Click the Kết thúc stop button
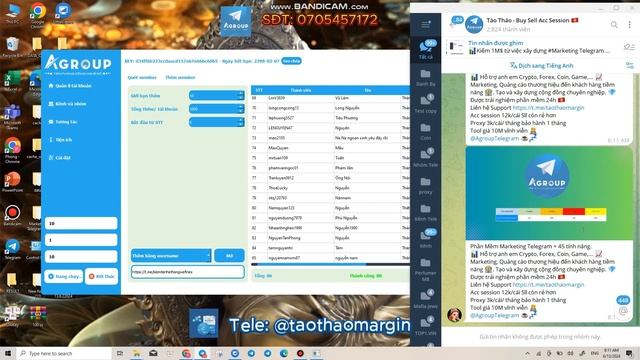Screen dimensions: 640x360 [x=102, y=276]
